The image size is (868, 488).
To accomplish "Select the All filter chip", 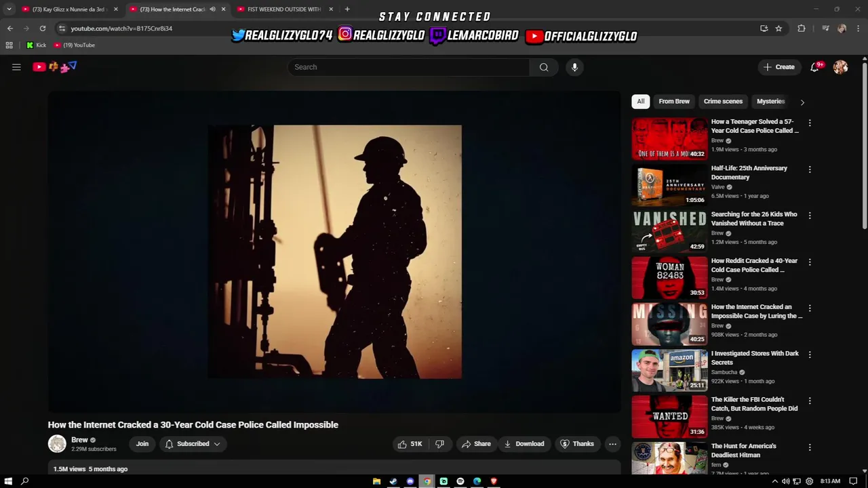I will click(641, 102).
